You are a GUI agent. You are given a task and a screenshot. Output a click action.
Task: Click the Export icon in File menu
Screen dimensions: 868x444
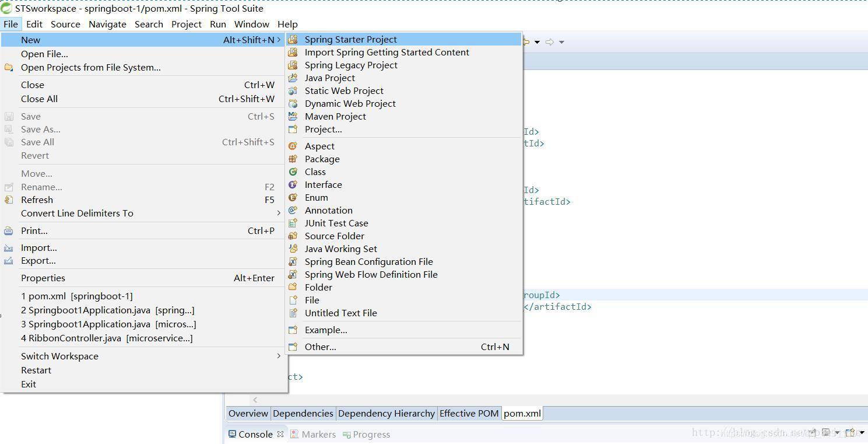tap(9, 261)
